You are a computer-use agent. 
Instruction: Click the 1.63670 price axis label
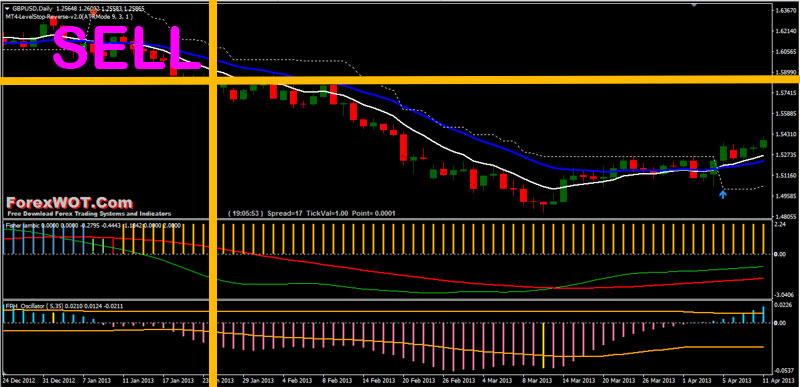click(x=786, y=10)
